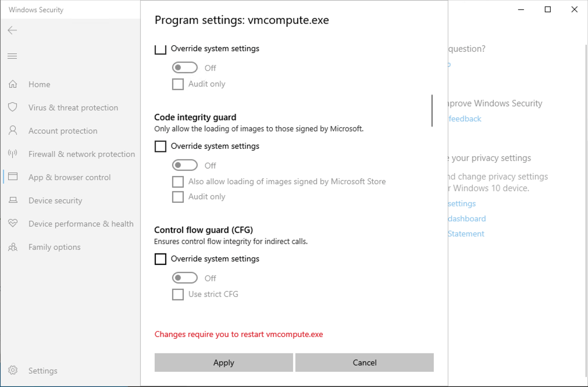Toggle the topmost Off switch in the dialog
The image size is (588, 387).
point(185,68)
